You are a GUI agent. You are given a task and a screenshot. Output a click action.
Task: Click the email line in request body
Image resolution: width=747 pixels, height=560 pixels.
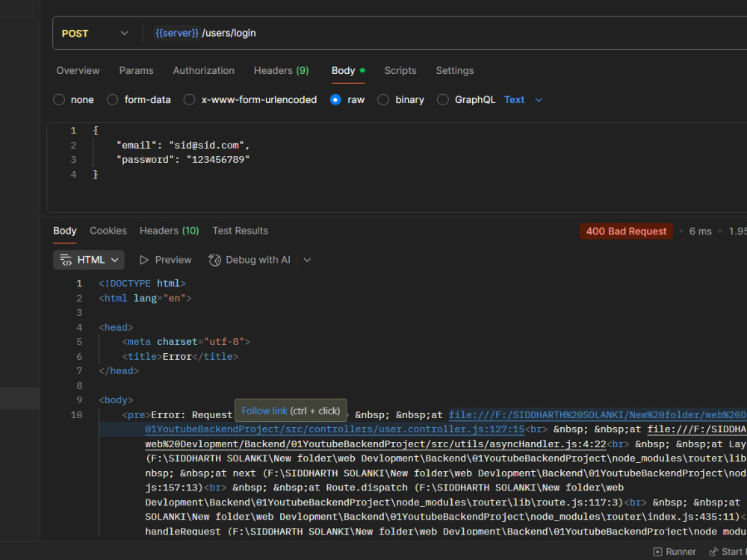[184, 146]
